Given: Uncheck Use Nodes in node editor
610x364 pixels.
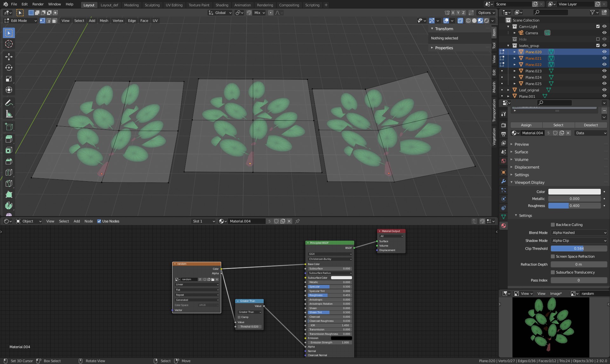Looking at the screenshot, I should [99, 221].
